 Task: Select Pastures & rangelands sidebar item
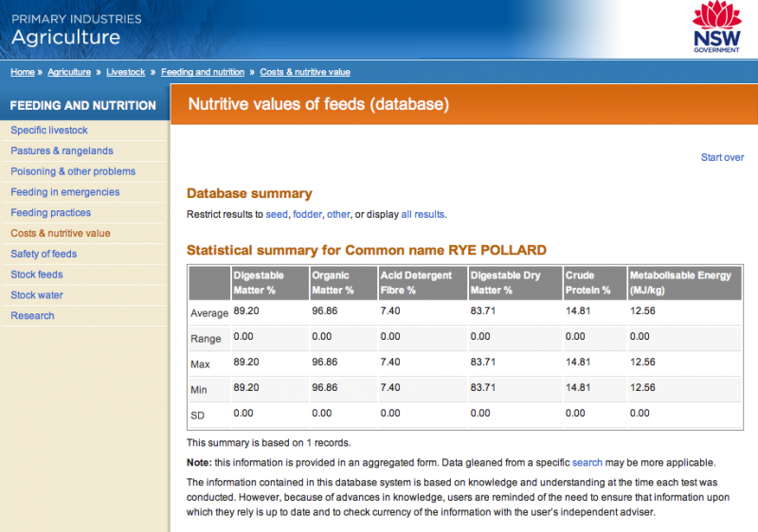point(62,151)
